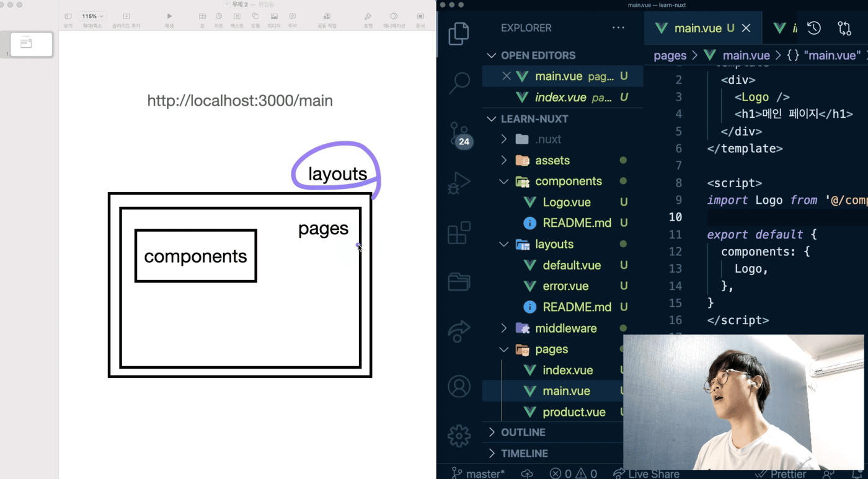Click the publish to cloud icon in status bar
The height and width of the screenshot is (479, 868).
(527, 473)
